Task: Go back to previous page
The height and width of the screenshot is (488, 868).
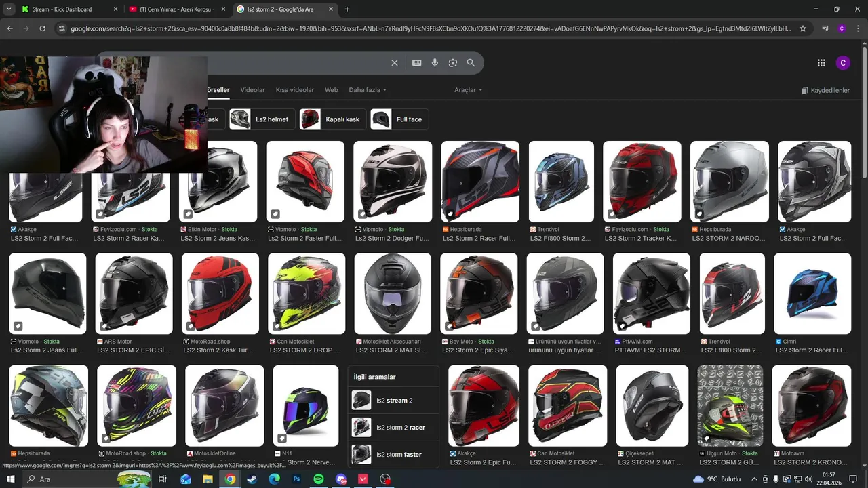Action: [x=9, y=28]
